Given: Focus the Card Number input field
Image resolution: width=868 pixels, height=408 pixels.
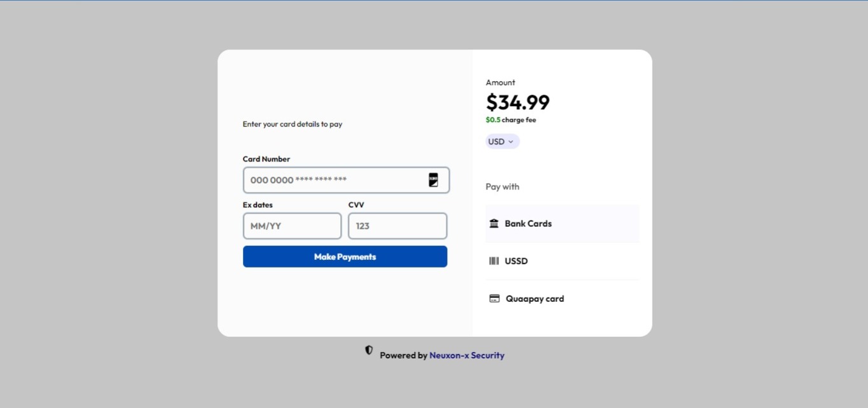Looking at the screenshot, I should point(334,180).
